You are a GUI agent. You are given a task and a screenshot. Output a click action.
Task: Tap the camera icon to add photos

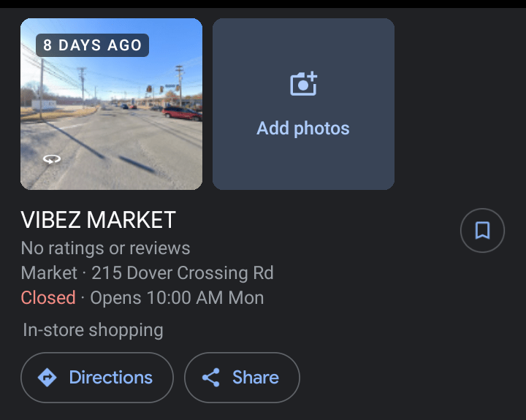click(x=303, y=84)
